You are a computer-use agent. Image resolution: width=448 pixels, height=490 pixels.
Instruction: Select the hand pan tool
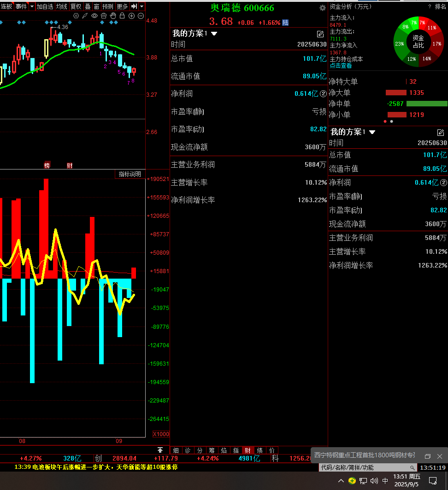[x=113, y=16]
